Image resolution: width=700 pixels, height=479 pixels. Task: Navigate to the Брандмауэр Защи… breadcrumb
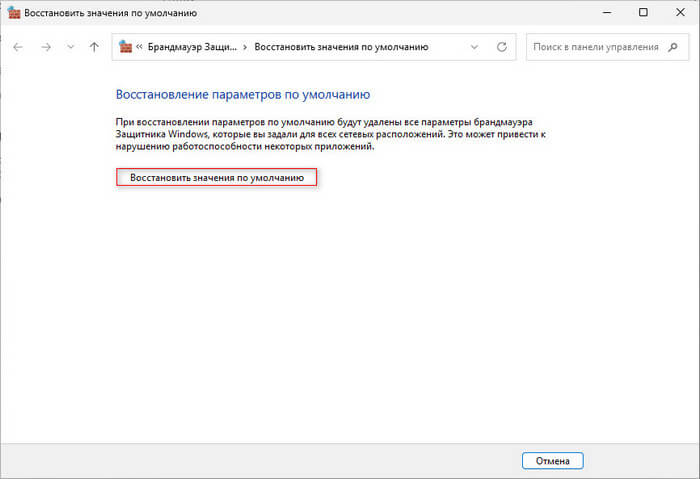tap(192, 47)
